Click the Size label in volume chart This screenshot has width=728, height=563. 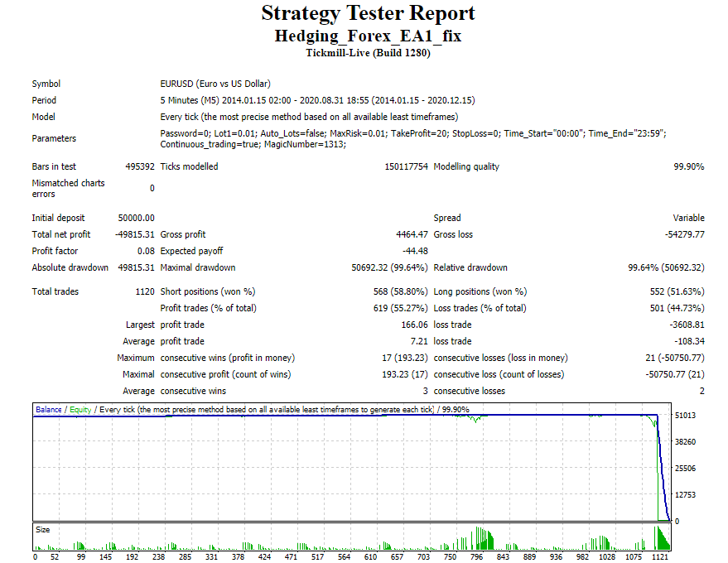click(x=43, y=530)
